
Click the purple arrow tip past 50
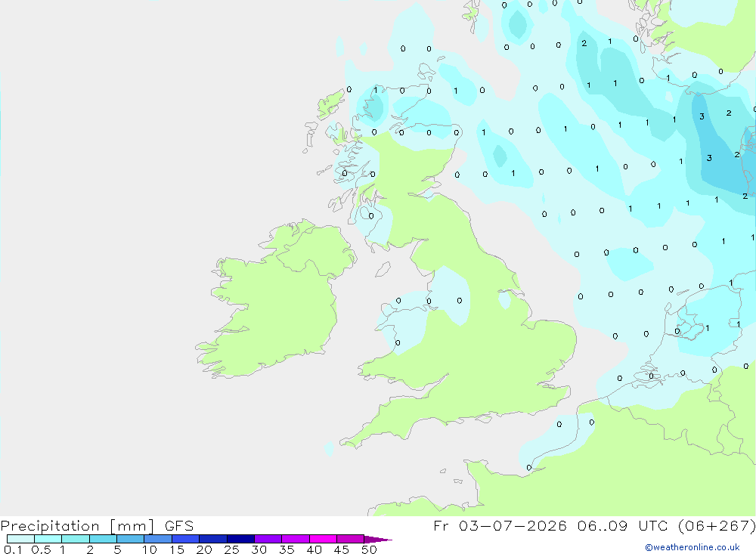[x=378, y=539]
